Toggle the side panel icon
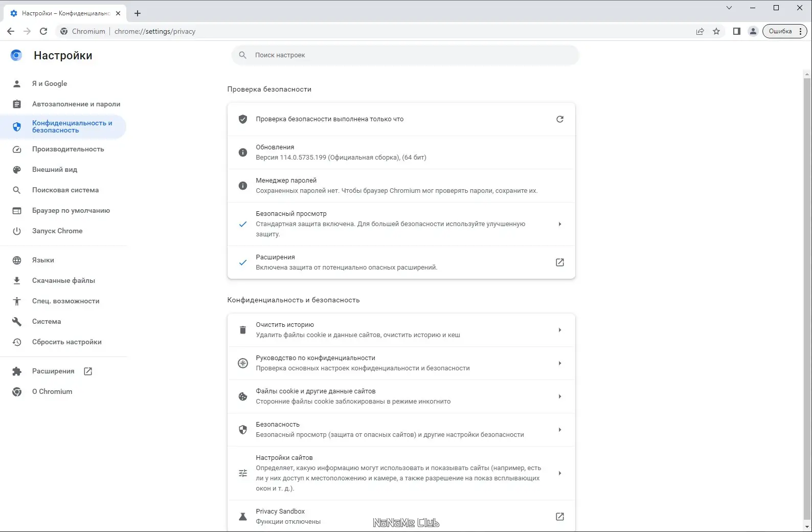Screen dimensions: 812x532 (736, 31)
